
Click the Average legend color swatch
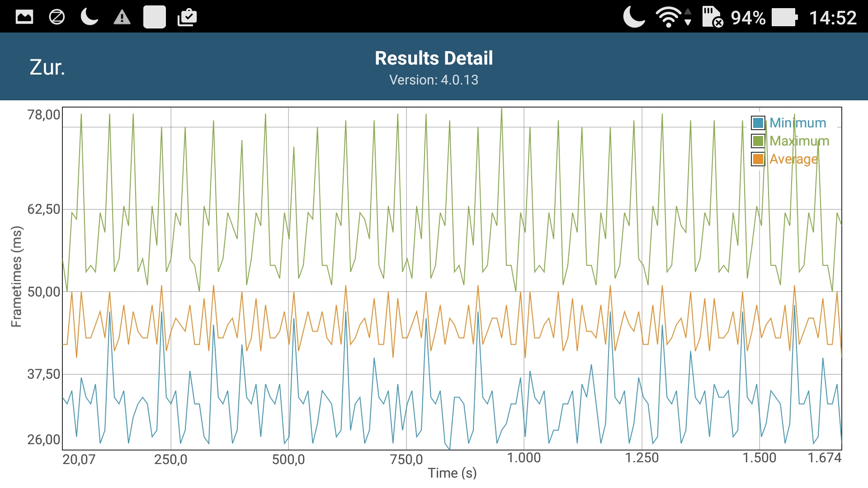(758, 159)
